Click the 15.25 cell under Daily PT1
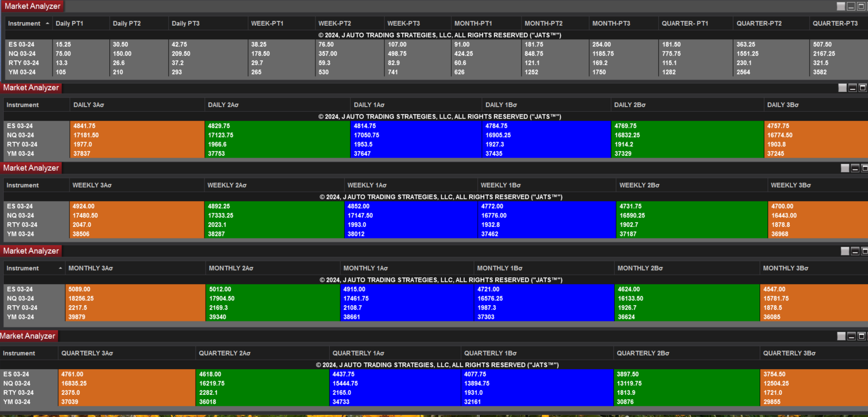868x417 pixels. [x=81, y=45]
